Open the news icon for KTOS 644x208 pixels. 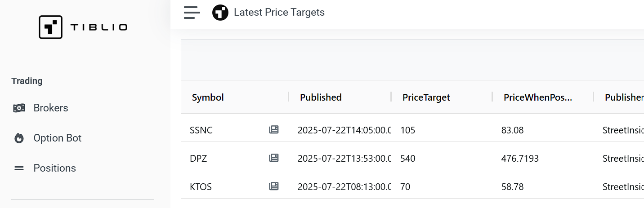(x=274, y=186)
